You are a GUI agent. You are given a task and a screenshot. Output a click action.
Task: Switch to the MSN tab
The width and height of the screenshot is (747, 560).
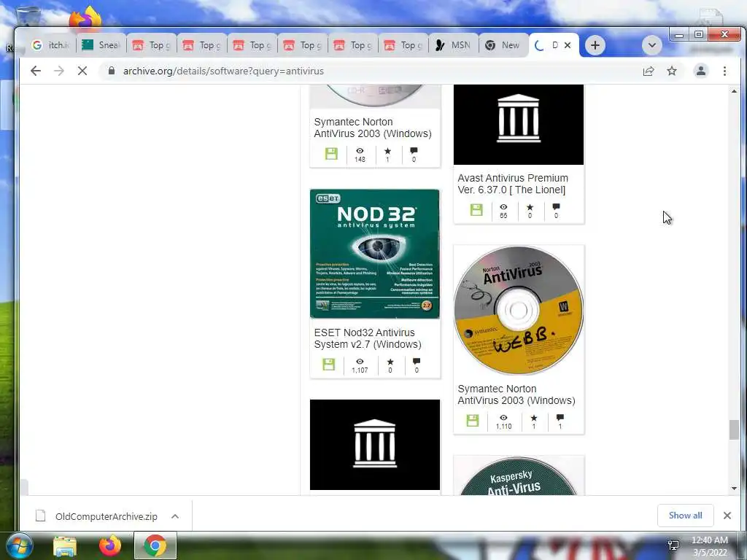tap(454, 45)
